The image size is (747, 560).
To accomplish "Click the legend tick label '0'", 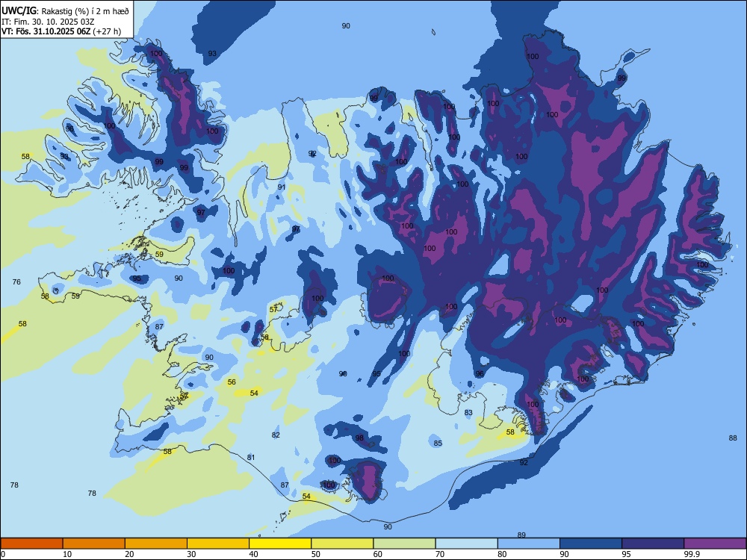I will click(3, 554).
